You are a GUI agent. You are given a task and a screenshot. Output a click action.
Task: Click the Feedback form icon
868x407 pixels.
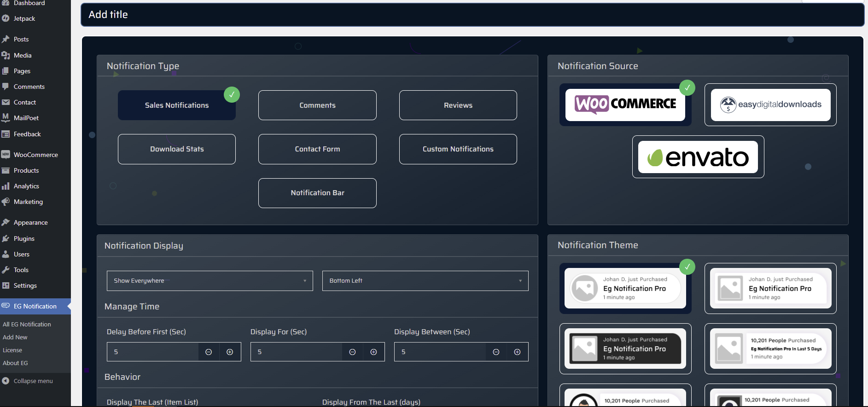click(x=6, y=134)
